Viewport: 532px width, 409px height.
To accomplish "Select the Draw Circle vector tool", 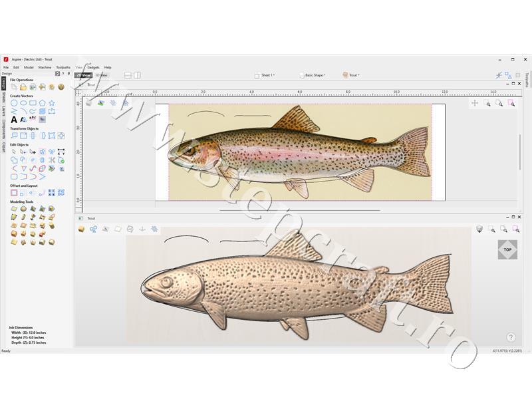I will coord(14,103).
